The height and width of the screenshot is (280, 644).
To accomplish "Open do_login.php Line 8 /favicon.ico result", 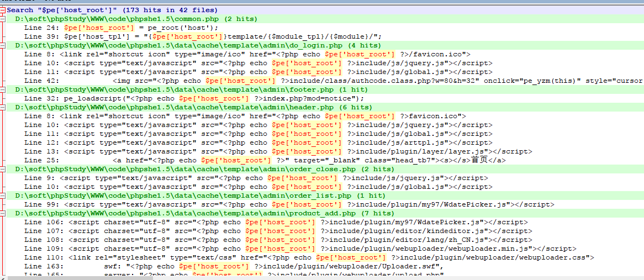I will (x=247, y=54).
